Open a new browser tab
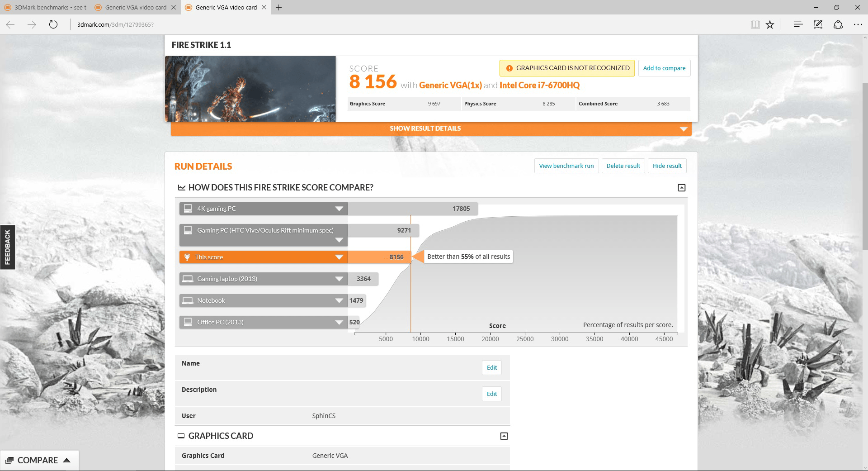Screen dimensions: 868x471 coord(279,7)
